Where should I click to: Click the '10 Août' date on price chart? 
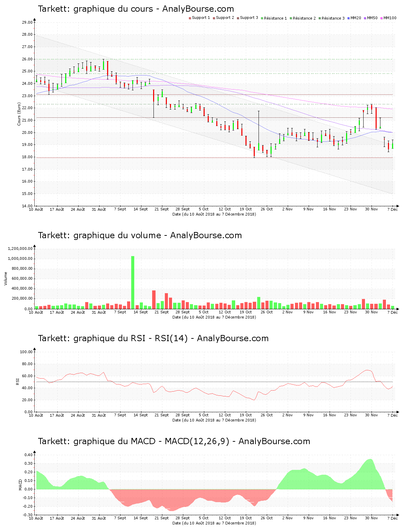point(36,209)
